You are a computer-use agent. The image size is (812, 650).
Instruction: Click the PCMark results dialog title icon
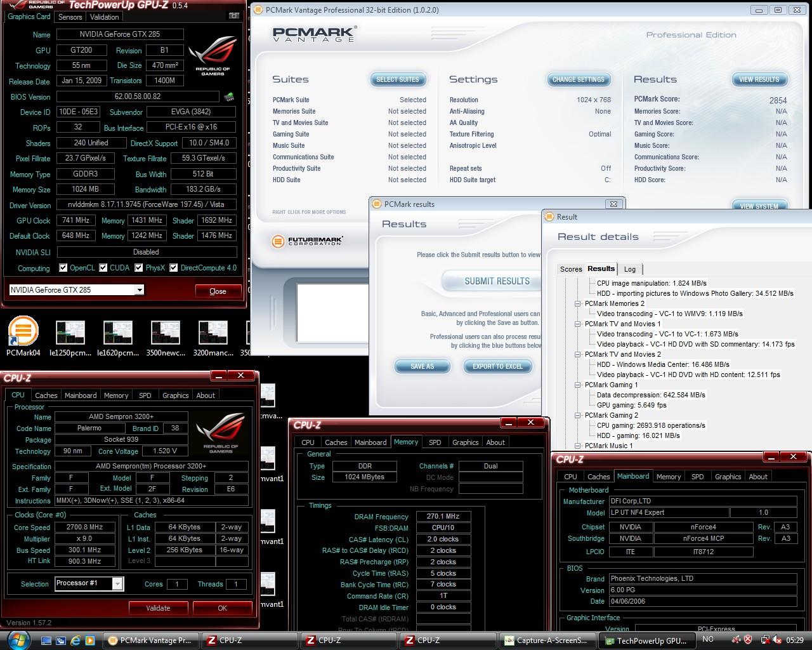(x=377, y=204)
